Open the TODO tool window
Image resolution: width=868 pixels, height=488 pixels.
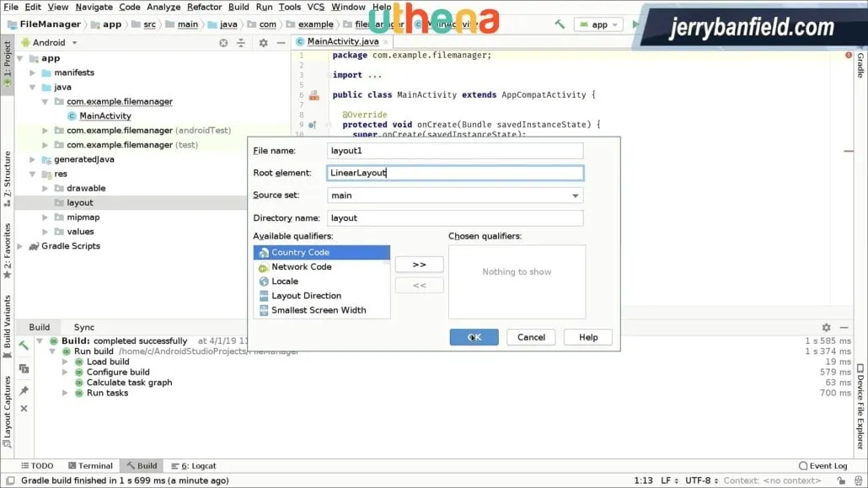tap(37, 466)
